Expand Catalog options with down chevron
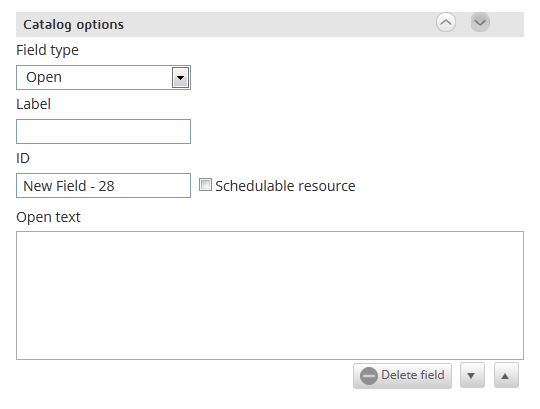This screenshot has width=540, height=409. (480, 23)
